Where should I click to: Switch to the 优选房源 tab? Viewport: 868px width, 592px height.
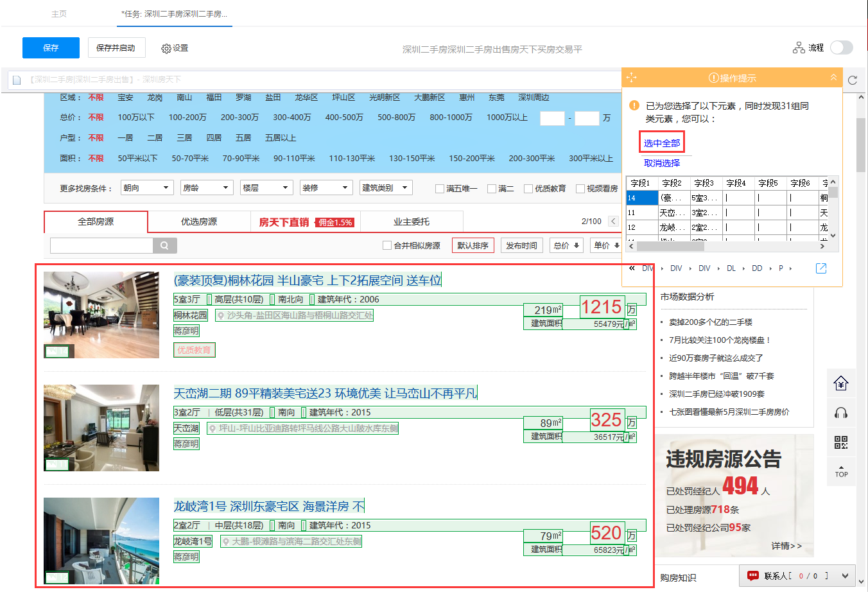click(x=199, y=222)
